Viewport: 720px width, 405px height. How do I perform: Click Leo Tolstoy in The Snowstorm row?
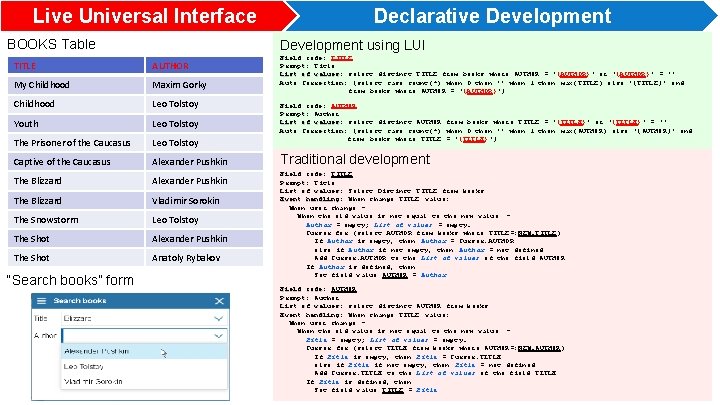[x=204, y=220]
